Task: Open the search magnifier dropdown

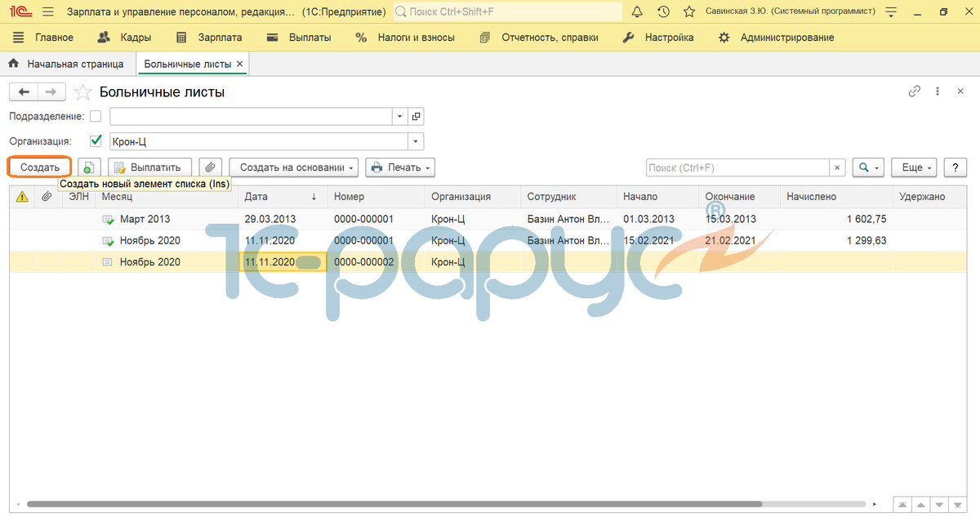Action: (x=868, y=167)
